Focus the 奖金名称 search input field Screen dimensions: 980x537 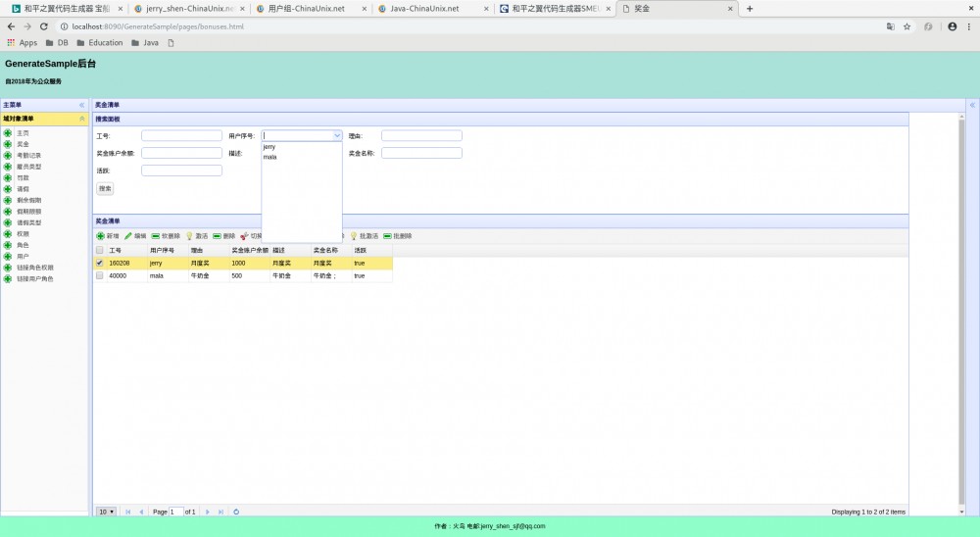click(421, 153)
